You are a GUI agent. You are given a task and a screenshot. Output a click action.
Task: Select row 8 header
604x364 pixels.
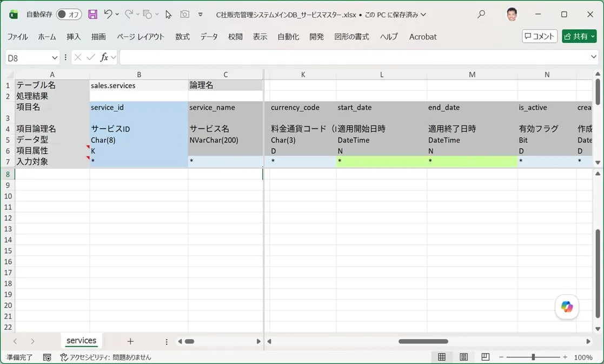point(8,174)
